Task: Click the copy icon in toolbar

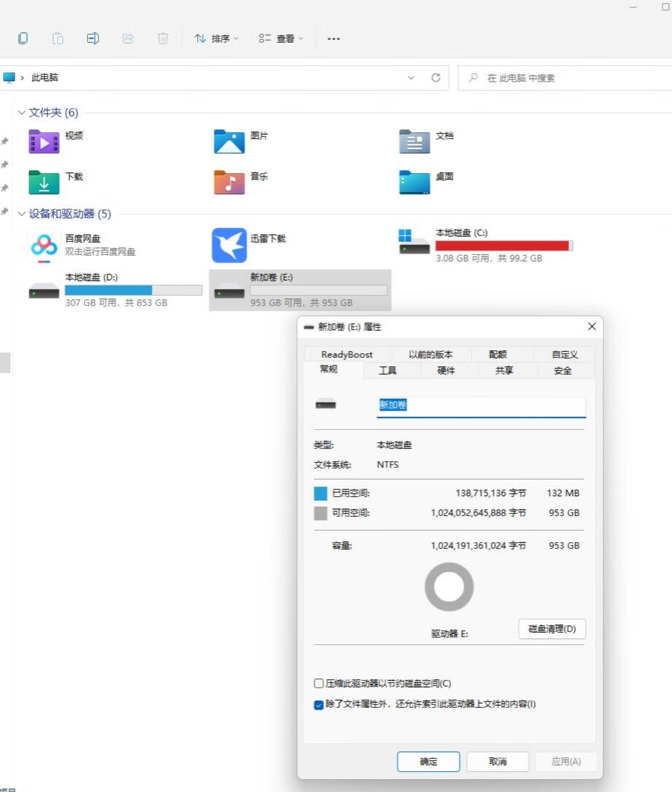Action: click(x=23, y=39)
